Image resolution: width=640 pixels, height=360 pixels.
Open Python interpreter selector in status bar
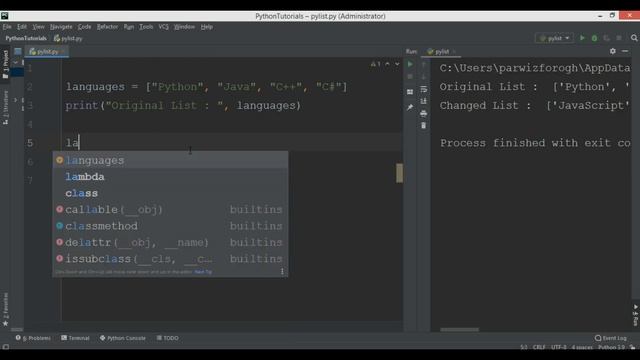click(611, 347)
